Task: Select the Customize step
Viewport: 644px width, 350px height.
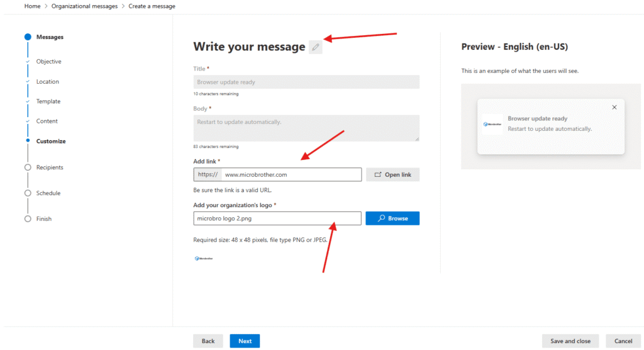Action: coord(50,141)
